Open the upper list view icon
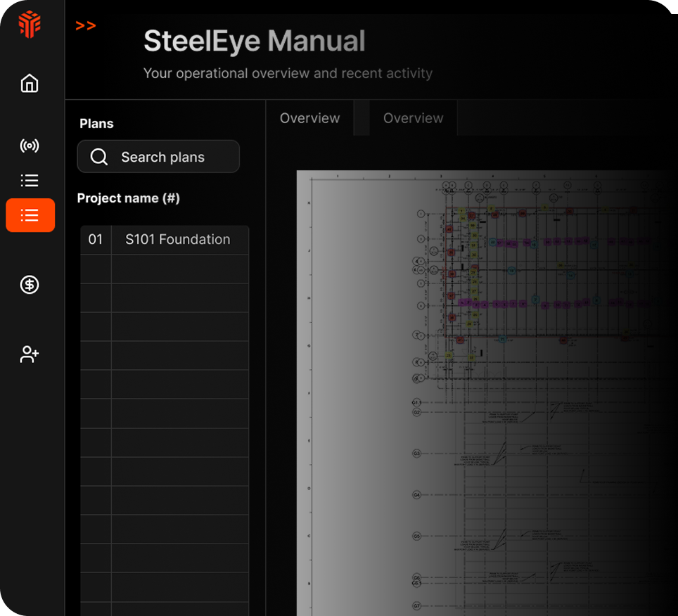 coord(29,180)
